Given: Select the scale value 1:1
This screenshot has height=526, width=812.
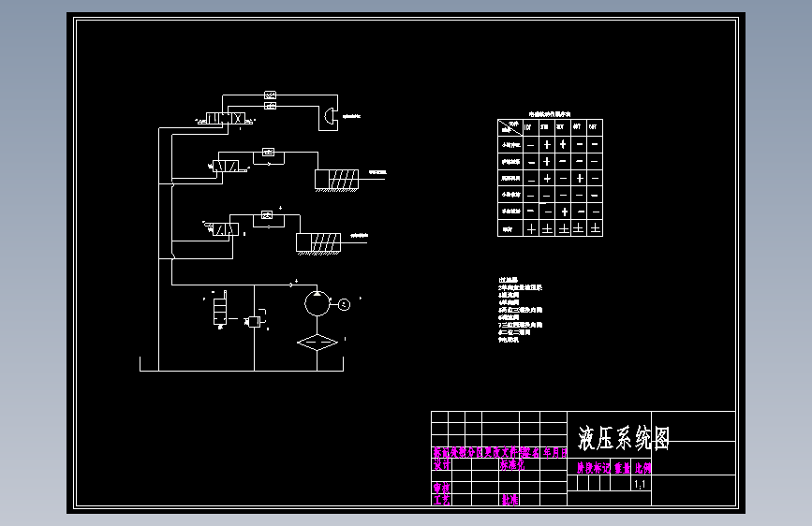Looking at the screenshot, I should pos(640,485).
